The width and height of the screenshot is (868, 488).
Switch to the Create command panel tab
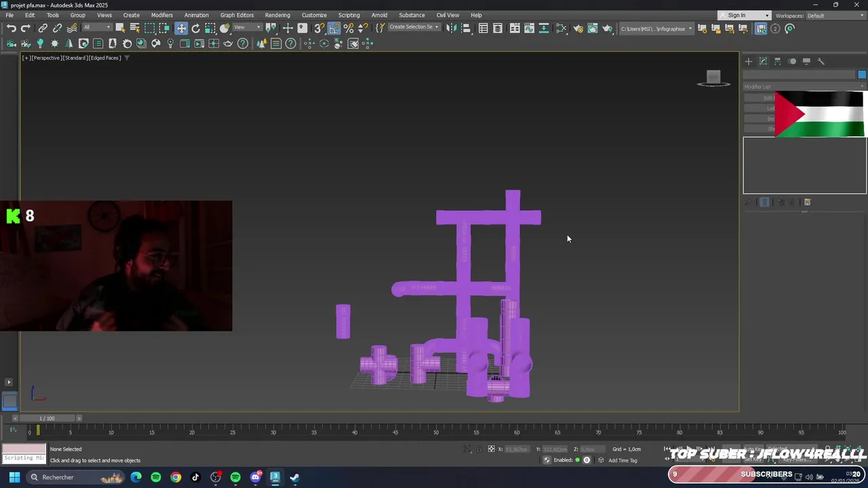coord(749,61)
